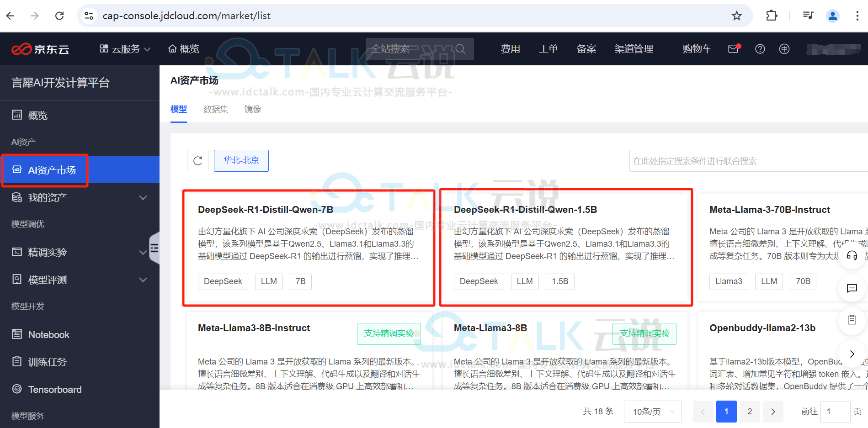Select the 华北-北京 region button

click(241, 161)
